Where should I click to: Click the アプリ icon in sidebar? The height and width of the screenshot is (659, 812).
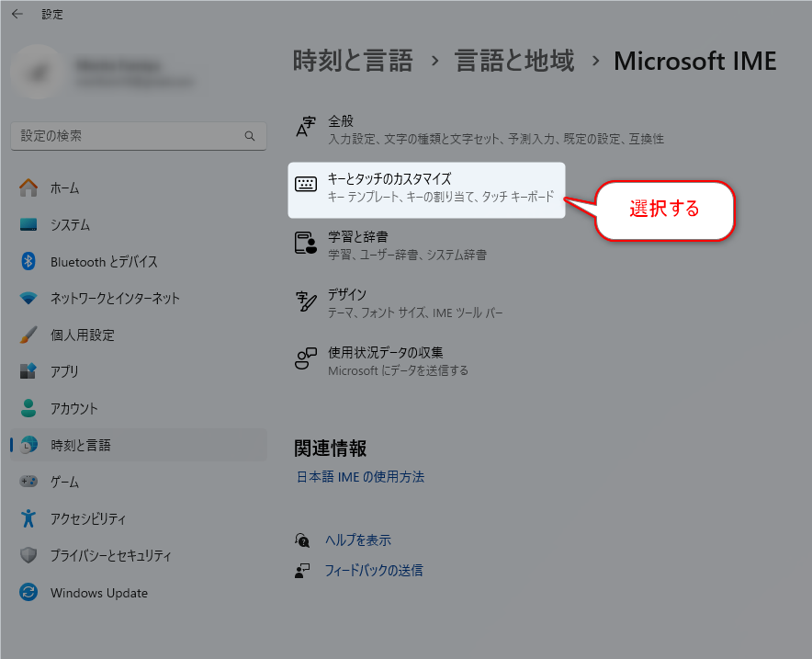click(x=28, y=371)
